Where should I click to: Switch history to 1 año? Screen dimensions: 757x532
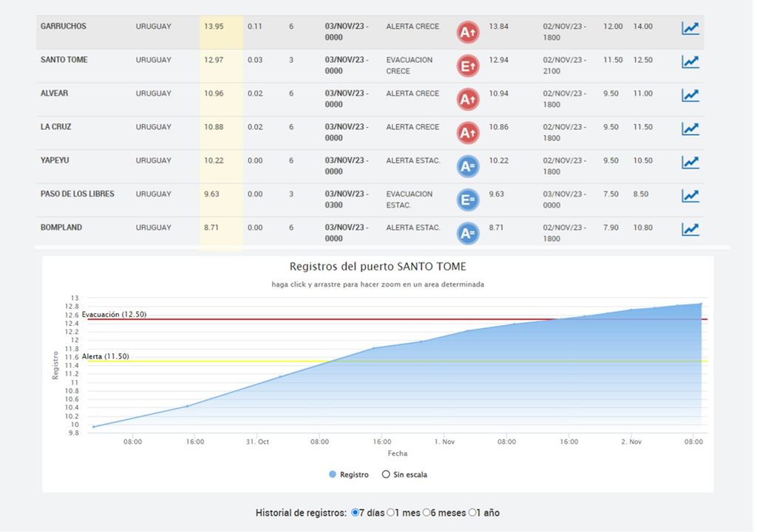tap(472, 512)
